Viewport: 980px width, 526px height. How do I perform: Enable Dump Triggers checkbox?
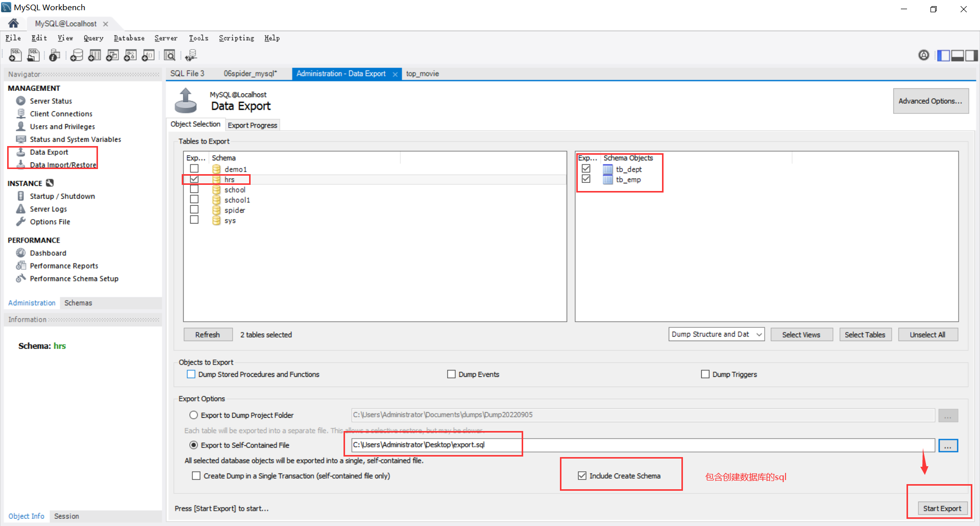(x=705, y=374)
